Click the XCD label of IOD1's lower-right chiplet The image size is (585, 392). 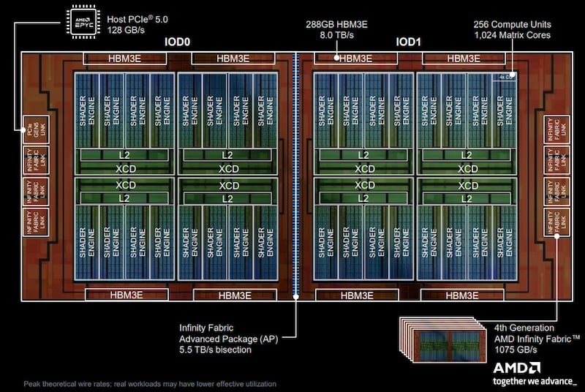click(468, 185)
